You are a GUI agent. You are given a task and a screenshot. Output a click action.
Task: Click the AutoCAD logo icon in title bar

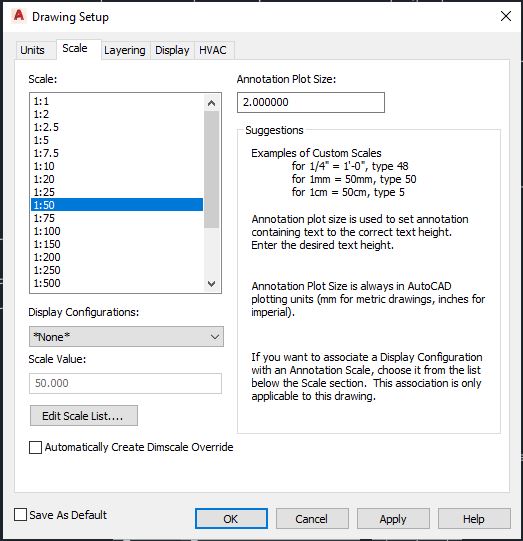[x=19, y=16]
